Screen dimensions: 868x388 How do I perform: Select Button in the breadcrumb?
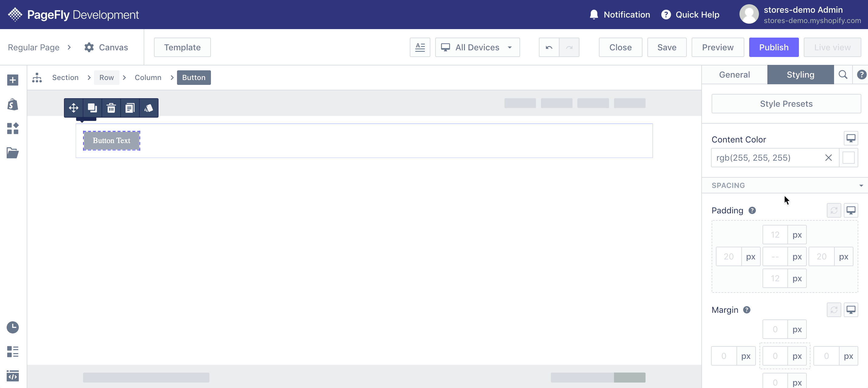point(194,78)
